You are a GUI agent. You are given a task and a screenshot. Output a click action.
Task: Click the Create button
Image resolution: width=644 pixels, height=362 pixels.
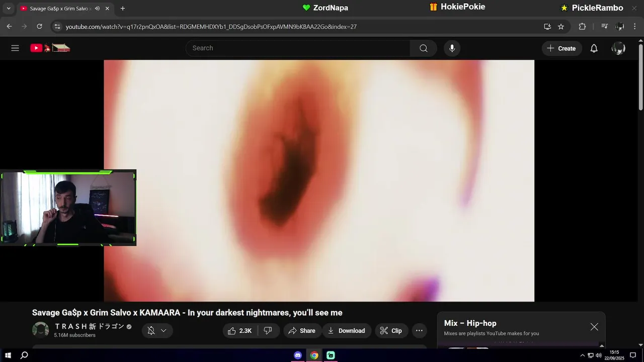point(561,48)
